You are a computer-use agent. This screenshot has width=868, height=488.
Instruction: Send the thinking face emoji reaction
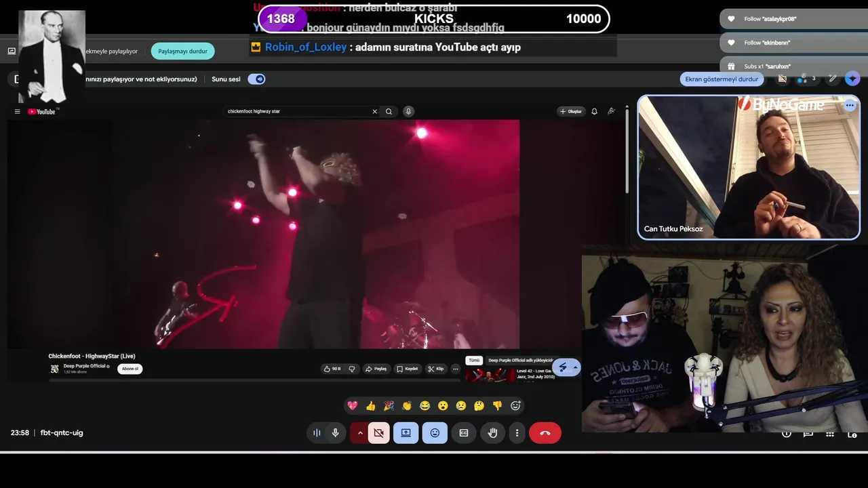coord(479,406)
